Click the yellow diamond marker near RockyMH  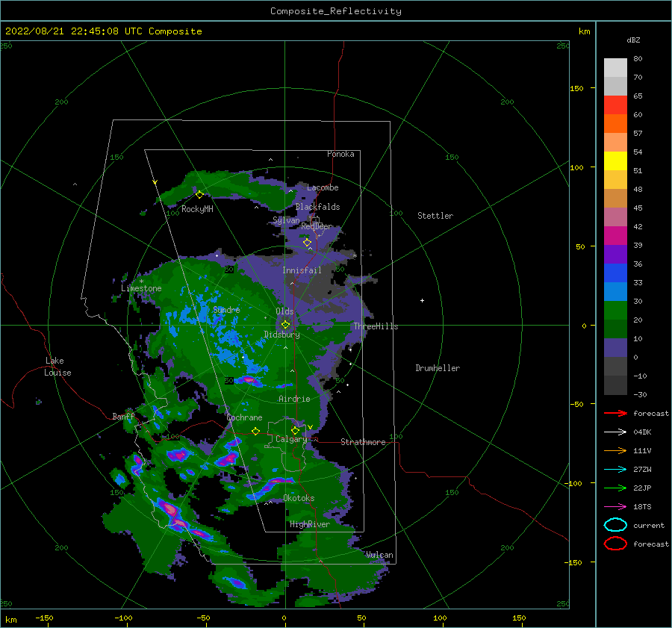point(199,195)
